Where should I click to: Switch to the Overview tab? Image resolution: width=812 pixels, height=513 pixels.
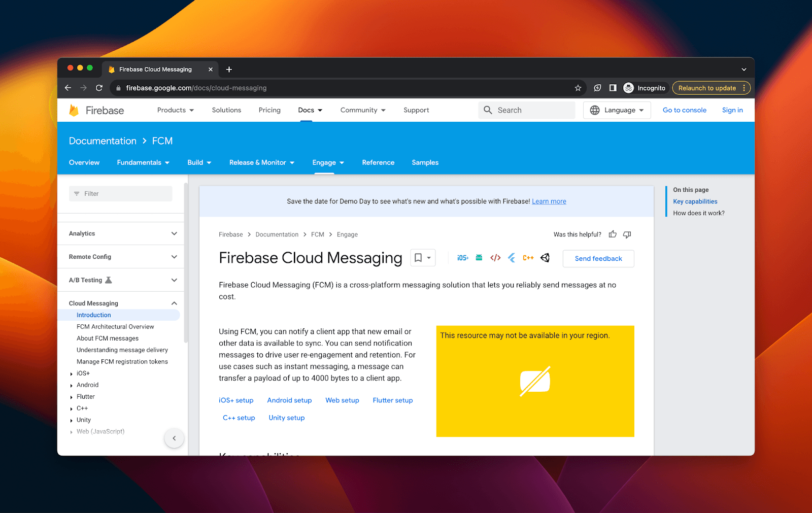tap(84, 162)
